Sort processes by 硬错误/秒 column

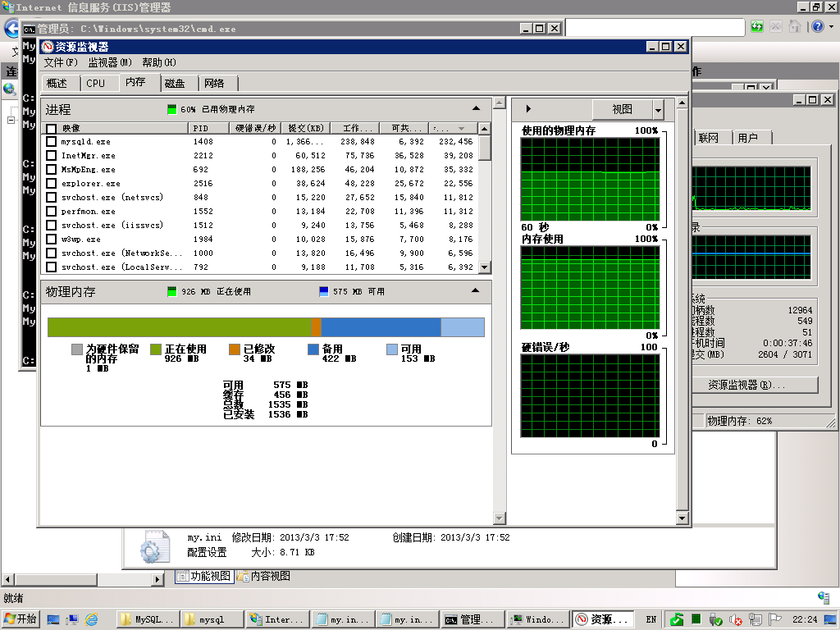coord(255,129)
